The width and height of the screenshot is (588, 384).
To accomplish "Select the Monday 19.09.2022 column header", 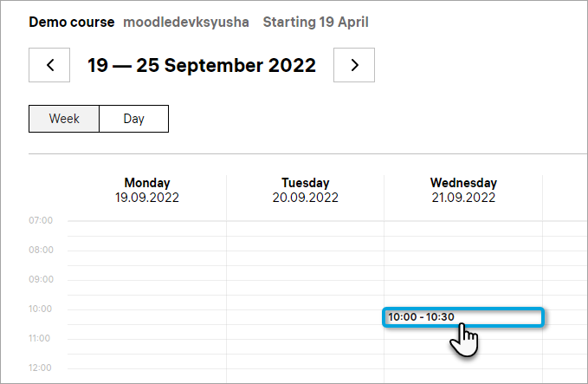I will (147, 190).
